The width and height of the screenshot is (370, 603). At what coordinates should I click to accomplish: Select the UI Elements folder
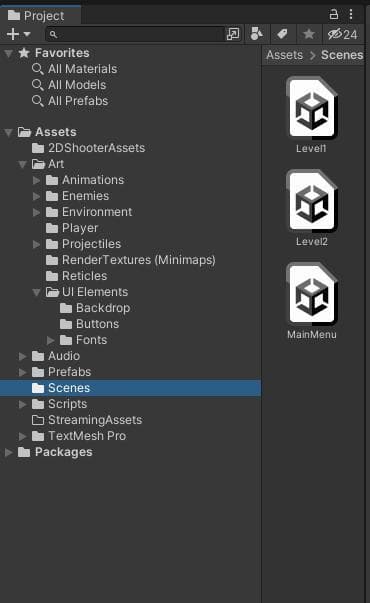(95, 292)
